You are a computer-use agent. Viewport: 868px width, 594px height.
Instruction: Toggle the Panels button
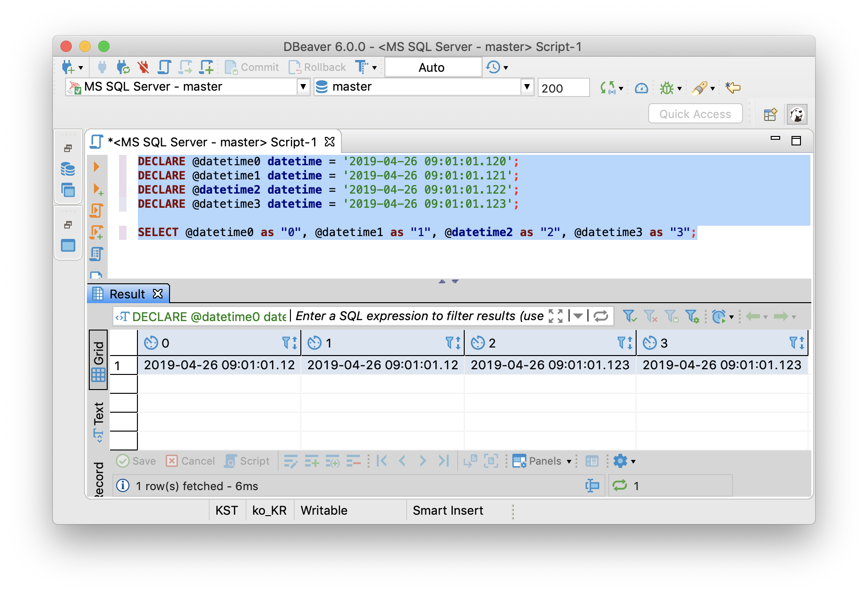point(537,461)
